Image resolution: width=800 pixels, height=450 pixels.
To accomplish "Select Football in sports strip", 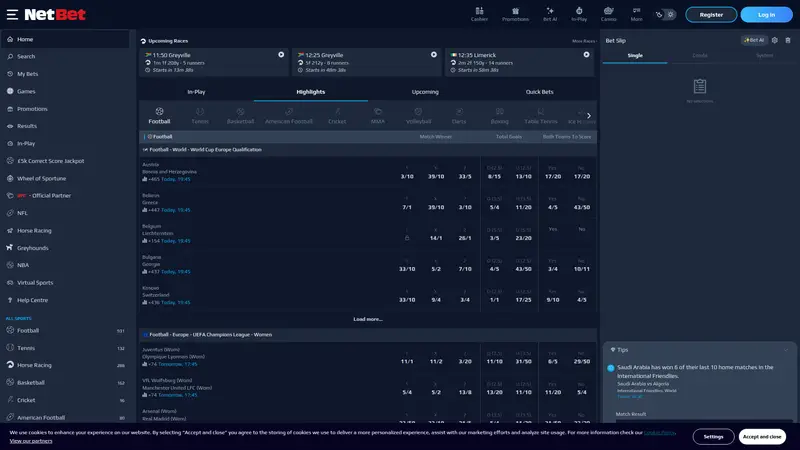I will click(159, 116).
